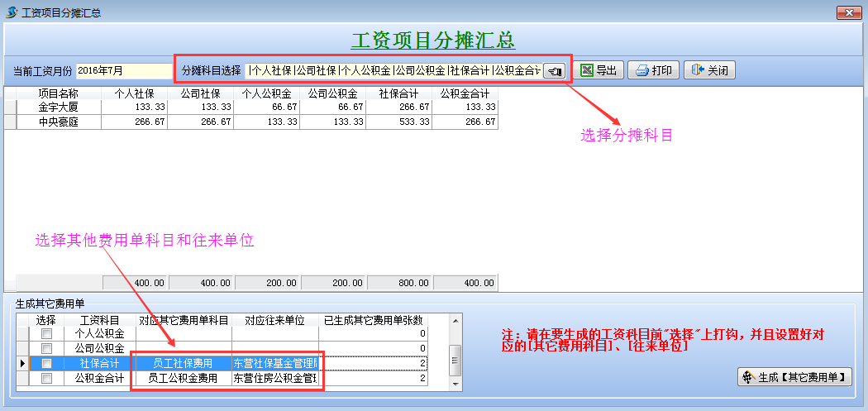The height and width of the screenshot is (411, 868).
Task: Click the app icon in the title bar
Action: click(11, 12)
